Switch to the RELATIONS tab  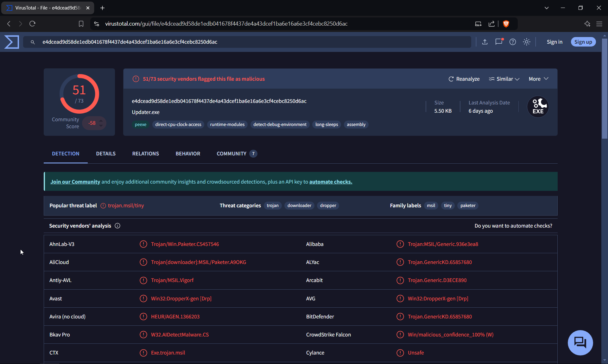click(x=146, y=154)
